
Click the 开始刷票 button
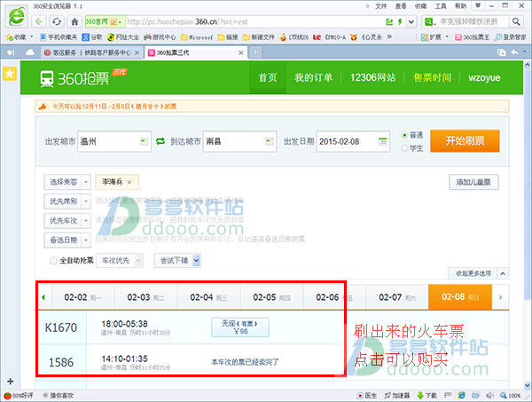pos(465,141)
